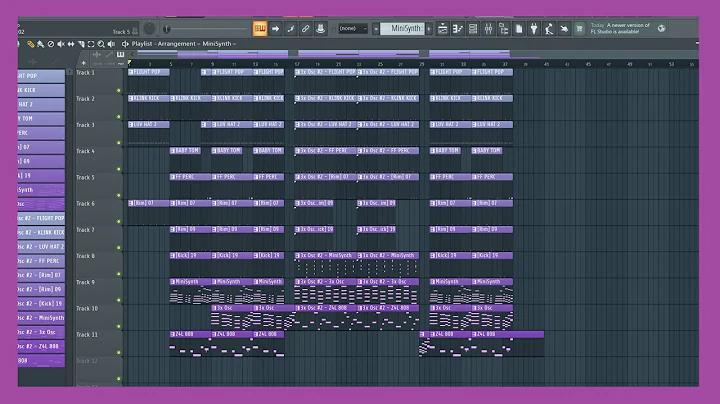This screenshot has height=404, width=720.
Task: Click the Track 4 header label
Action: pos(85,151)
